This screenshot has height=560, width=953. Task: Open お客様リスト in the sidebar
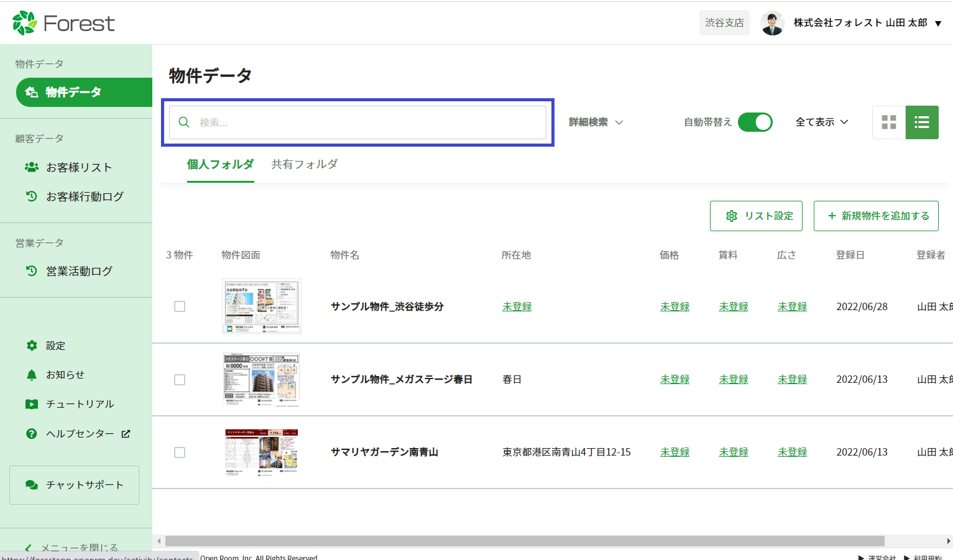tap(79, 167)
